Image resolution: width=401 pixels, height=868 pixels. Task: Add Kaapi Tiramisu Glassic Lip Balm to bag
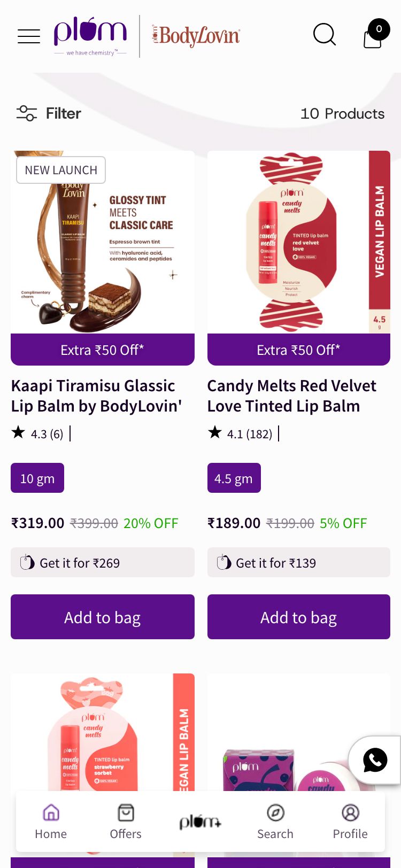click(x=102, y=617)
